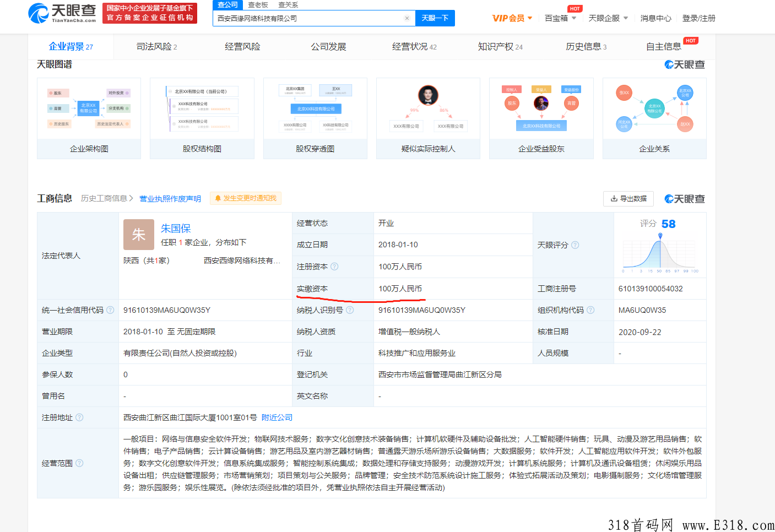Click help icon beside 经营范围

click(x=79, y=463)
